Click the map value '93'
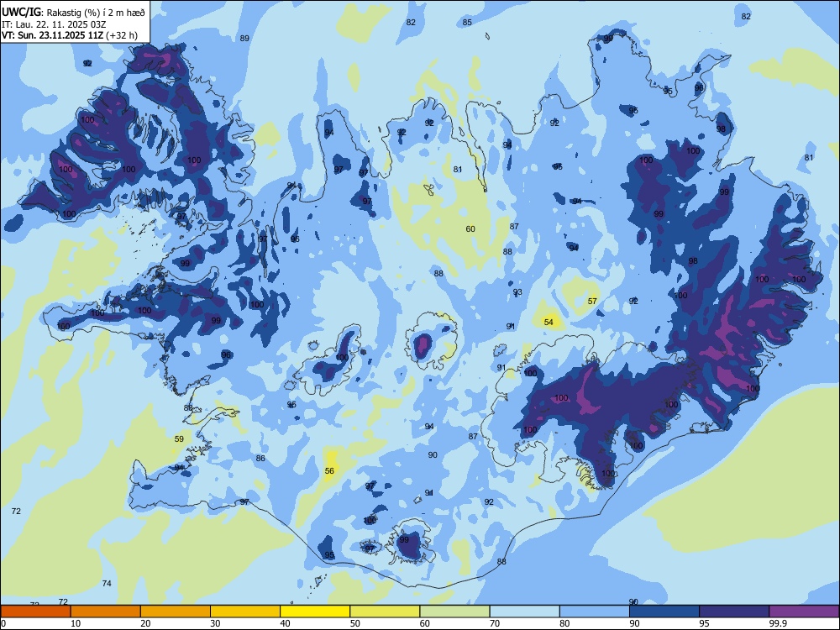The image size is (840, 630). pyautogui.click(x=517, y=292)
